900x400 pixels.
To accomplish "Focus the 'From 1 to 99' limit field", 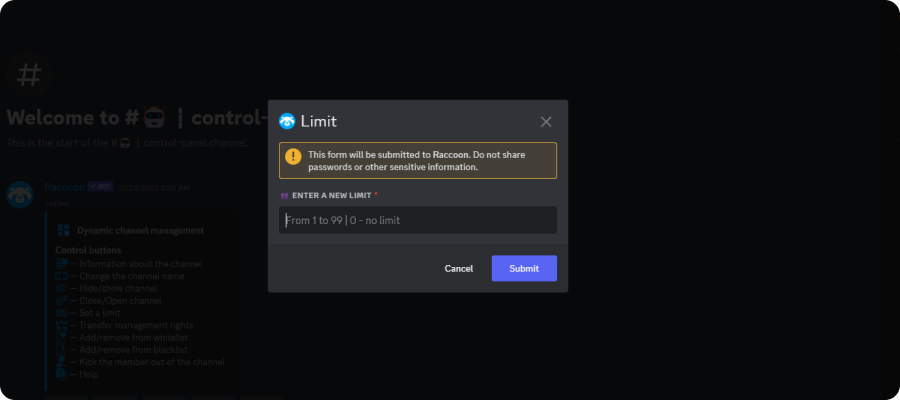I will [x=418, y=220].
